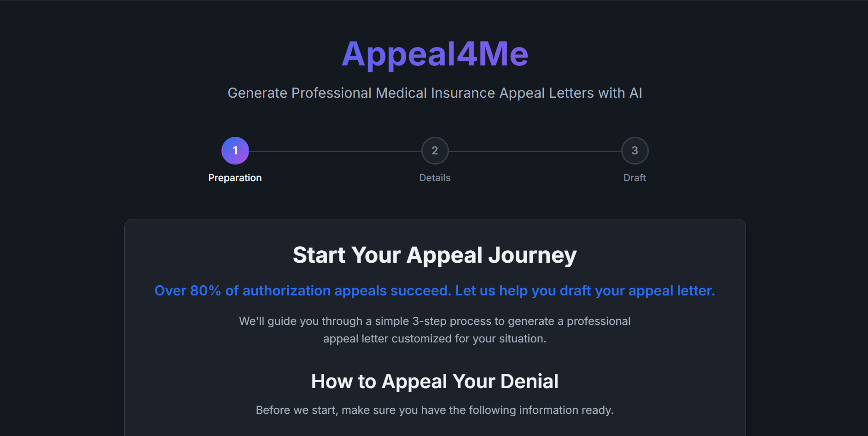Click the blue appeal success rate message

[435, 291]
